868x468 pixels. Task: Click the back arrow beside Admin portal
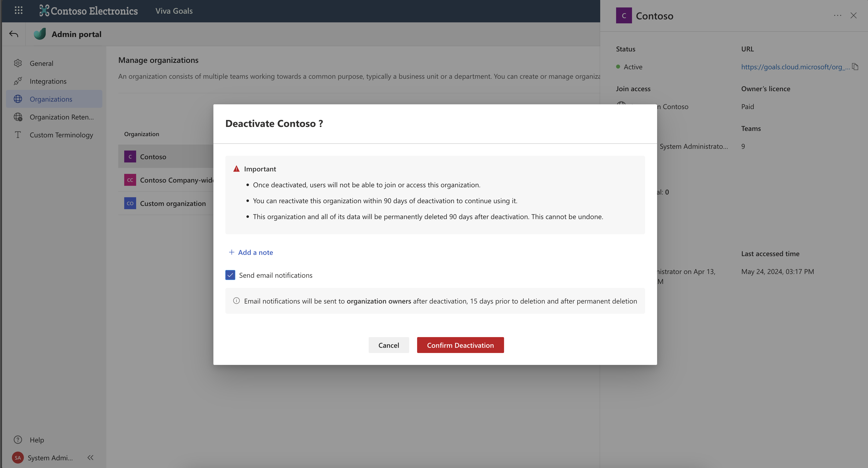point(14,34)
